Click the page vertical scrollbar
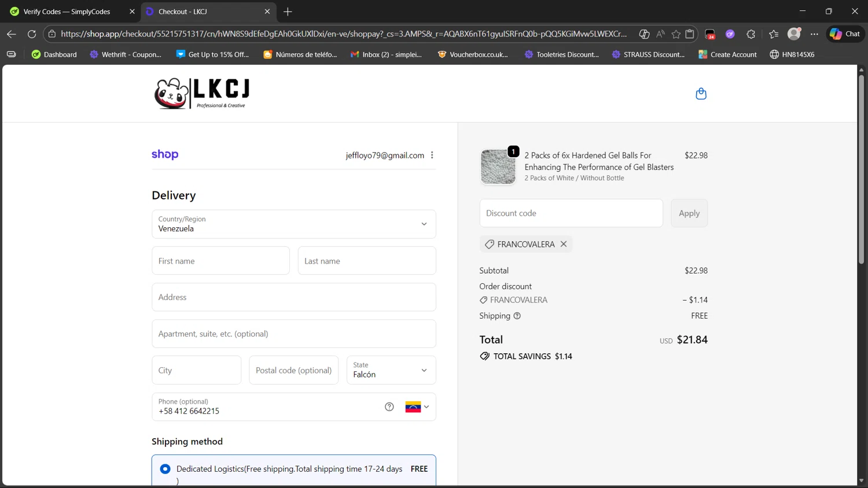 pos(861,169)
